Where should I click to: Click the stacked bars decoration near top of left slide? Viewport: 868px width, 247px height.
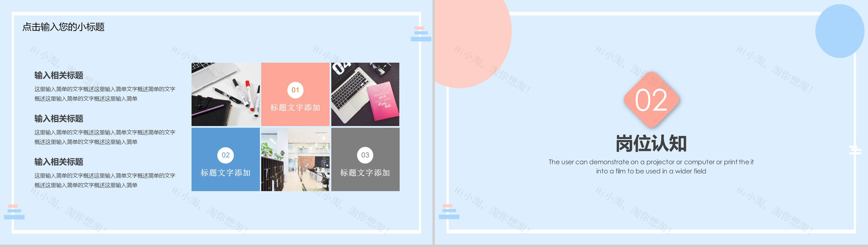421,34
